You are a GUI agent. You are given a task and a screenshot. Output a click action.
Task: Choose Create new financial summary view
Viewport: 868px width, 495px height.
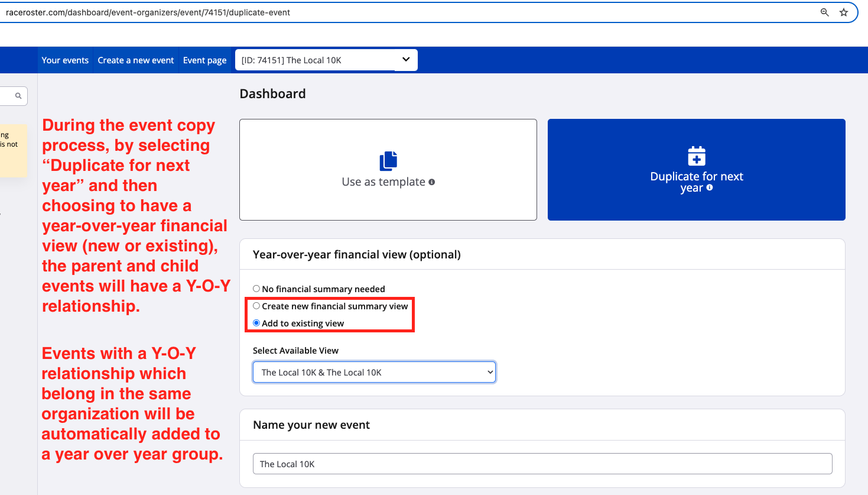pyautogui.click(x=256, y=306)
